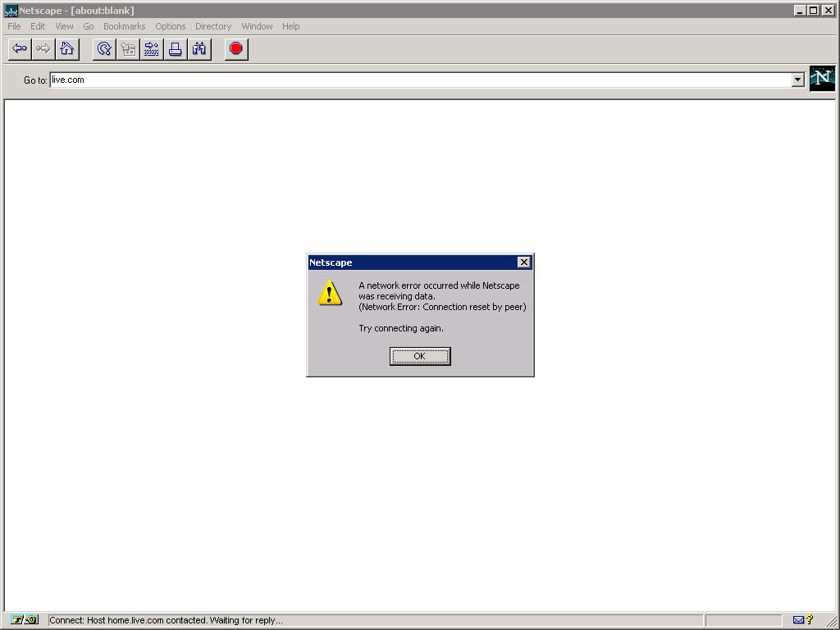
Task: Click the Open Location toolbar icon
Action: click(152, 49)
